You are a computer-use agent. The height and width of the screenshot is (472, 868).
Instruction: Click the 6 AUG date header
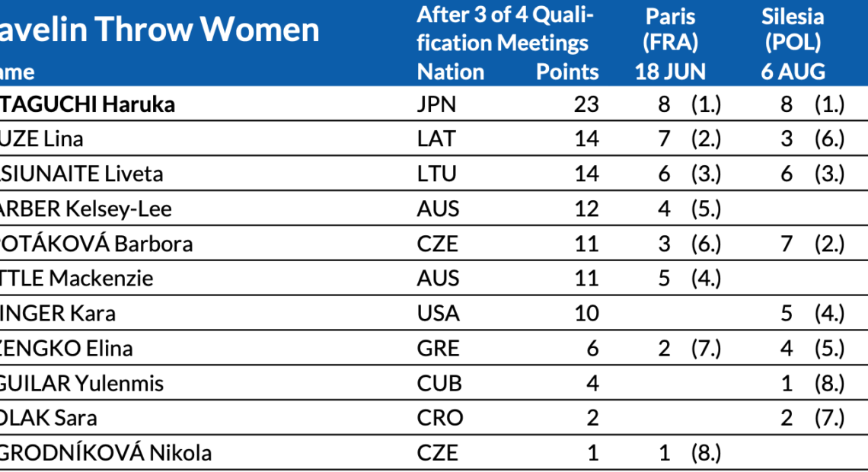point(793,72)
